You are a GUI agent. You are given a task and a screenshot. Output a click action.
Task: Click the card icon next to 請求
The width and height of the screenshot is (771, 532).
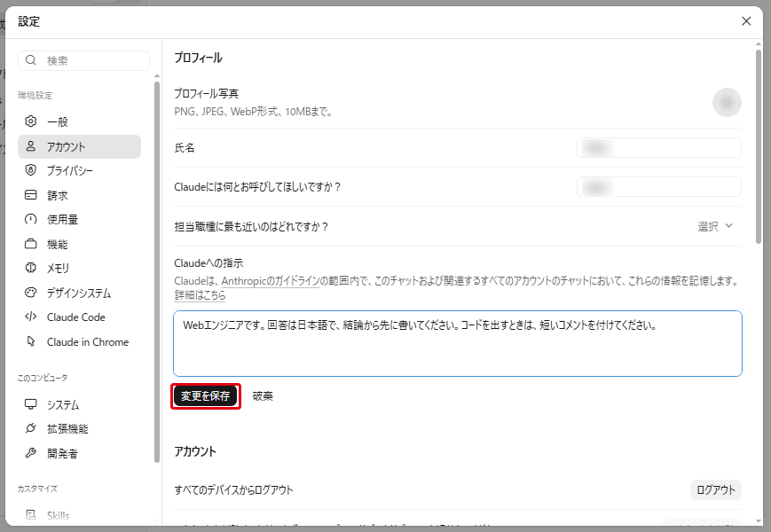pos(31,195)
